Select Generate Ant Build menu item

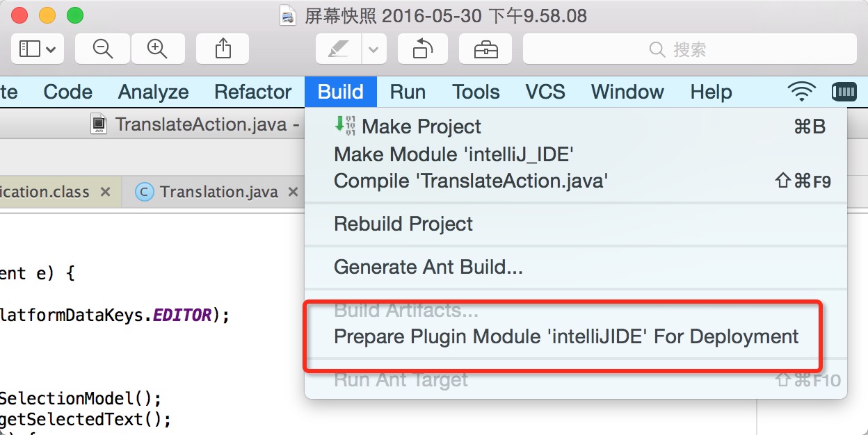(428, 267)
